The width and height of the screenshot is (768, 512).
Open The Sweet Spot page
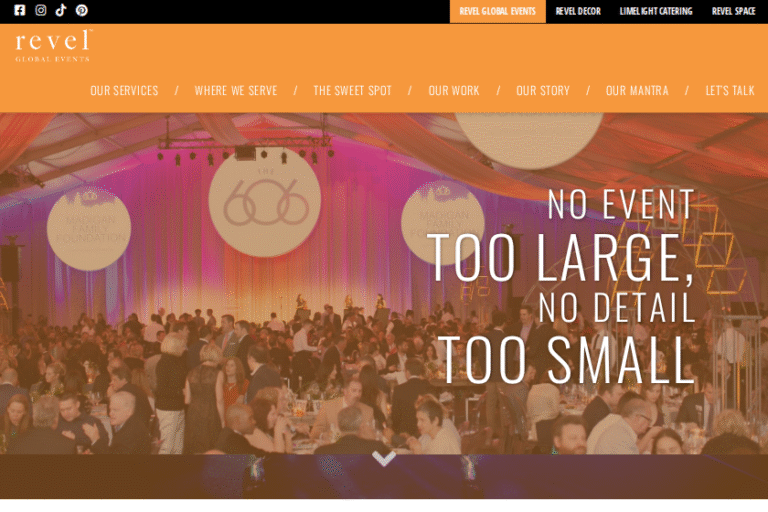pyautogui.click(x=352, y=91)
